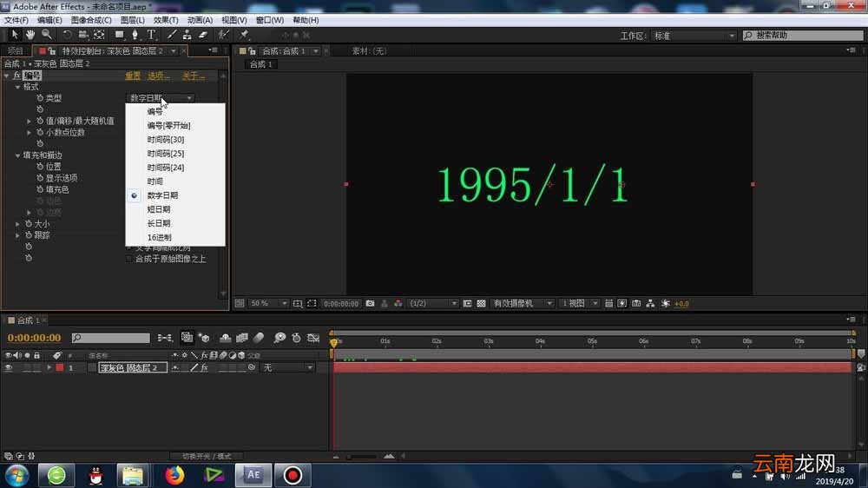Click the snapshot camera icon in viewer
Screen dimensions: 868x488
point(371,304)
